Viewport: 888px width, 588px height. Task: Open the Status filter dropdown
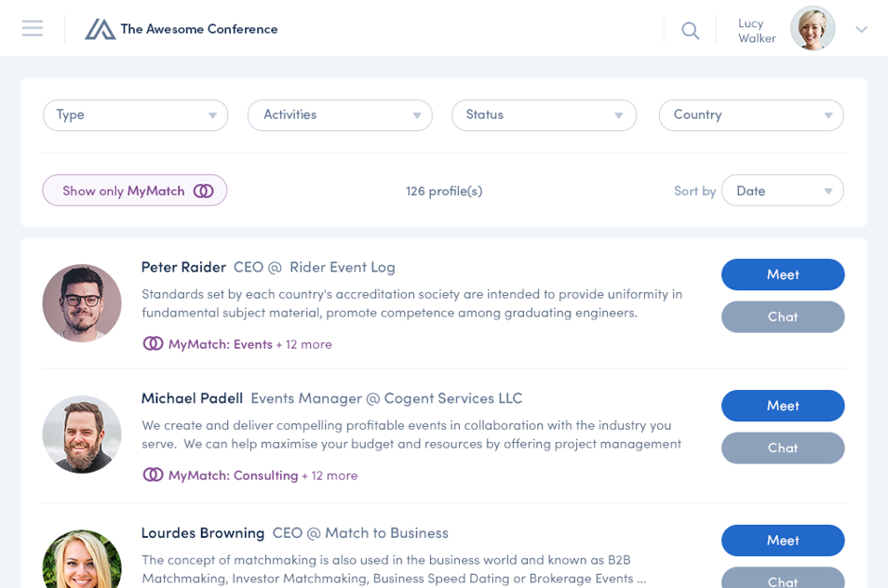click(x=544, y=115)
